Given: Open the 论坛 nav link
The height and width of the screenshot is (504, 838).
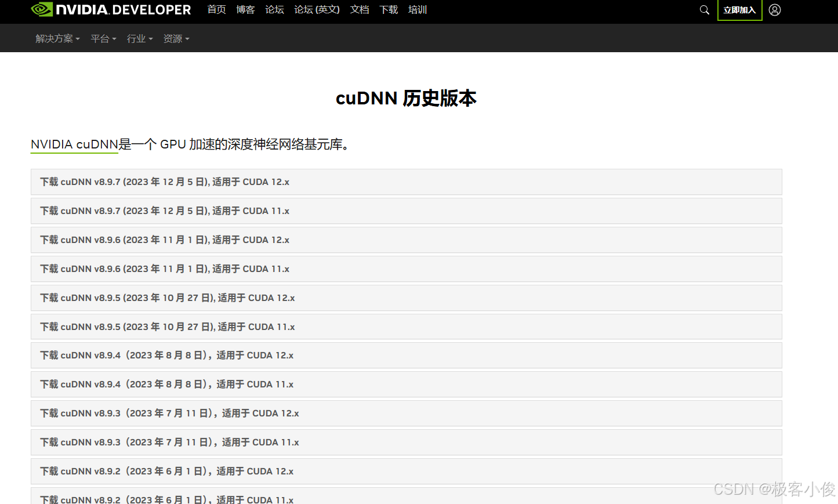Looking at the screenshot, I should [x=274, y=10].
